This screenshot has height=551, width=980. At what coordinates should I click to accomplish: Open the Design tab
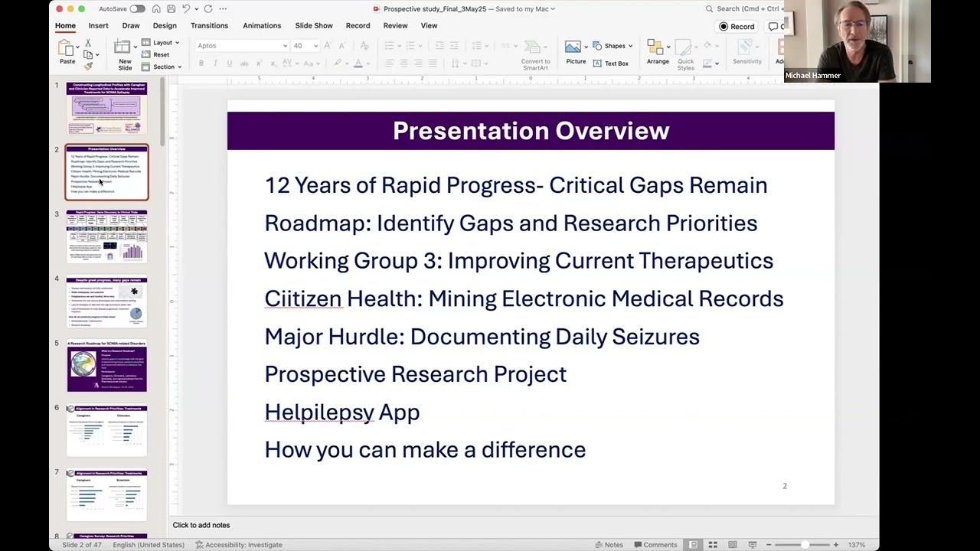coord(165,25)
